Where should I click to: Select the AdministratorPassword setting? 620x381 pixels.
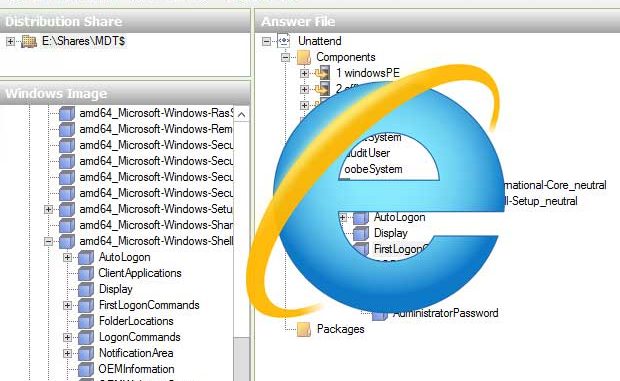click(x=446, y=313)
